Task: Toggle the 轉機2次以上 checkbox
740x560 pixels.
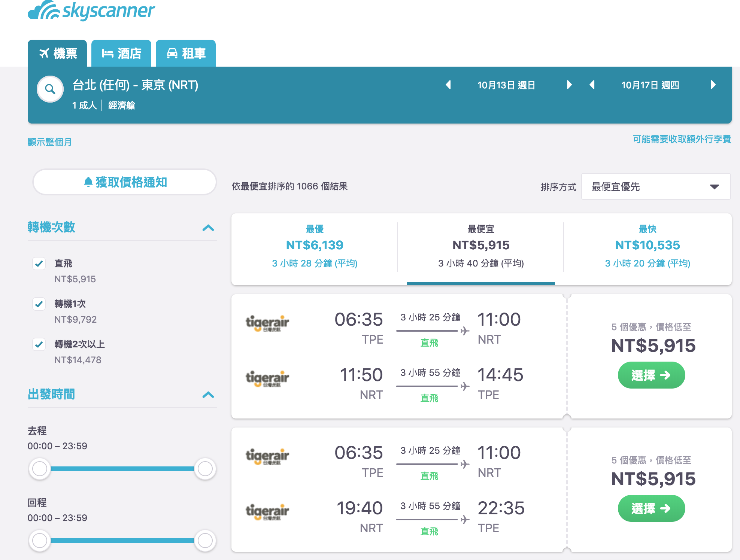Action: coord(39,344)
